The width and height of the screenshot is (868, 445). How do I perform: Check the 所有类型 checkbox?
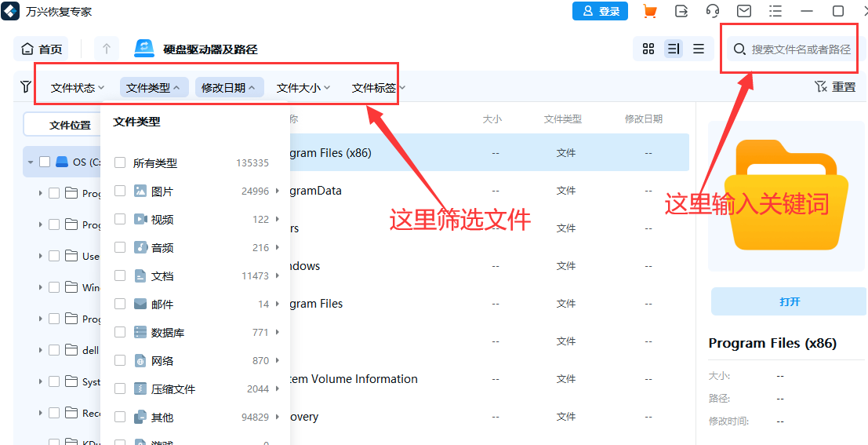(120, 163)
